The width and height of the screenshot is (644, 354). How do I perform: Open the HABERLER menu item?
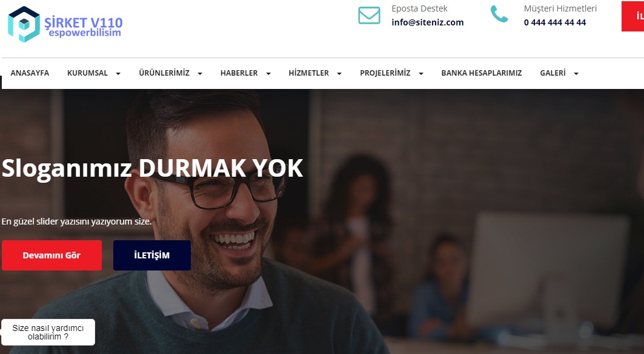click(239, 73)
